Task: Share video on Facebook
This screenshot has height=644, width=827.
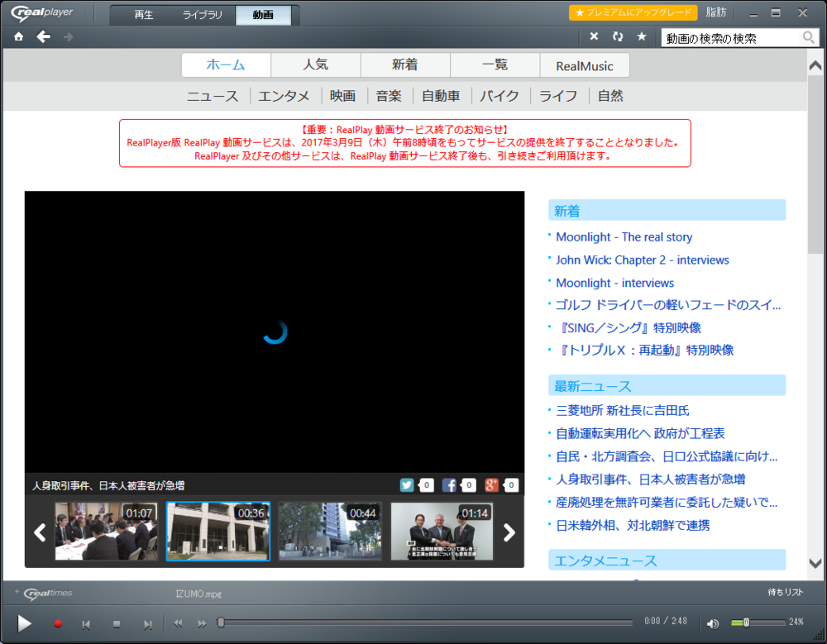Action: [x=449, y=484]
